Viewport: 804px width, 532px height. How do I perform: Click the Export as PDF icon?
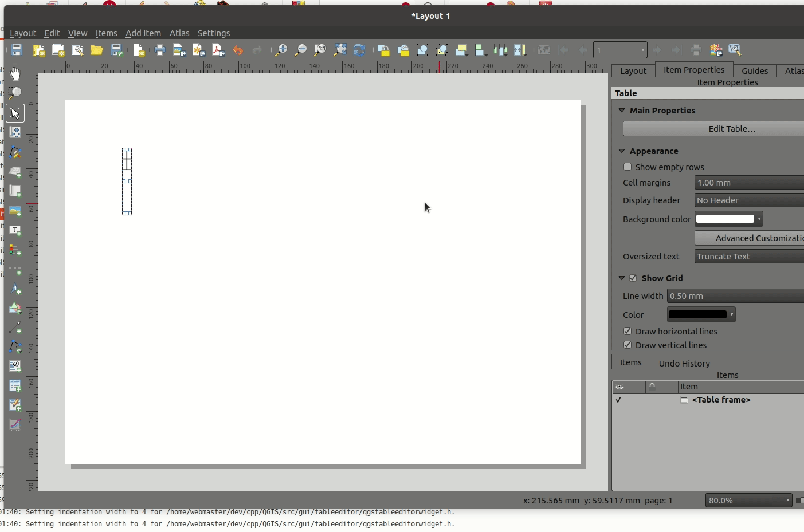pos(218,50)
